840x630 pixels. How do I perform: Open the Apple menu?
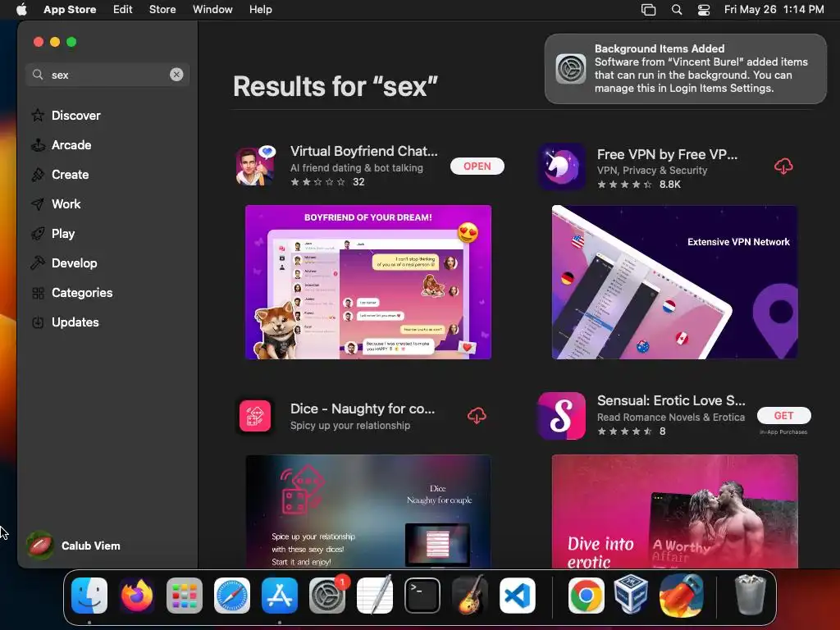[21, 10]
